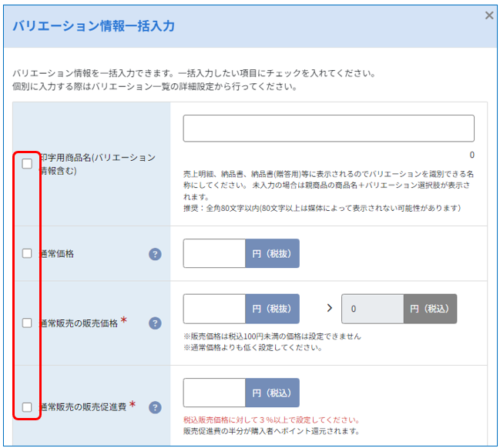Screen dimensions: 500x448
Task: Click the grey 円（税込）label
Action: click(430, 309)
